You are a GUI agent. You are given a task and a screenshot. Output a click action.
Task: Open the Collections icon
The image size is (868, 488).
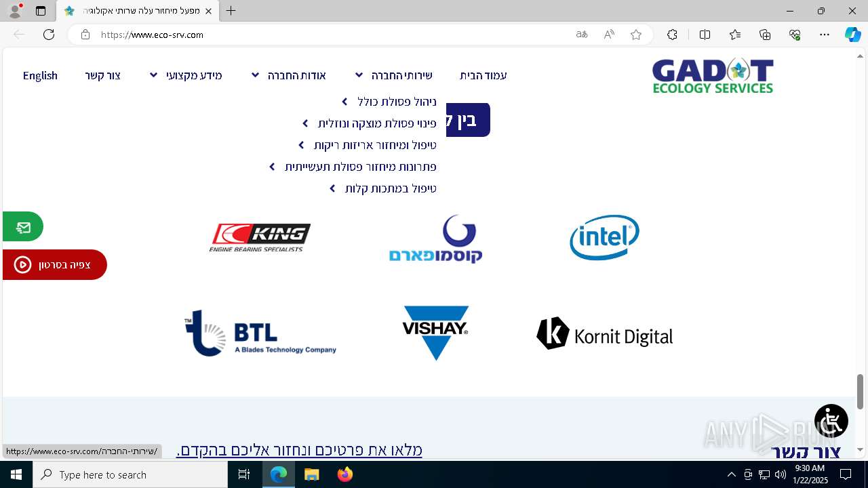click(x=765, y=35)
